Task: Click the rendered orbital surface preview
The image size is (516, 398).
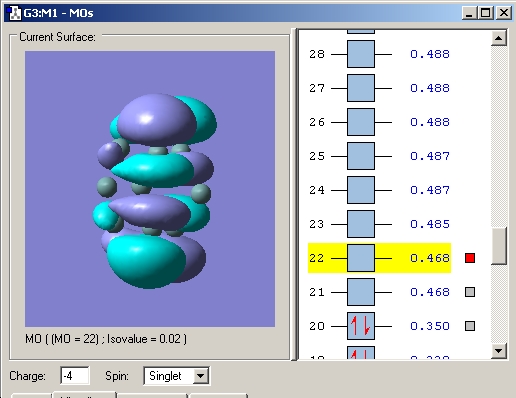Action: coord(150,189)
